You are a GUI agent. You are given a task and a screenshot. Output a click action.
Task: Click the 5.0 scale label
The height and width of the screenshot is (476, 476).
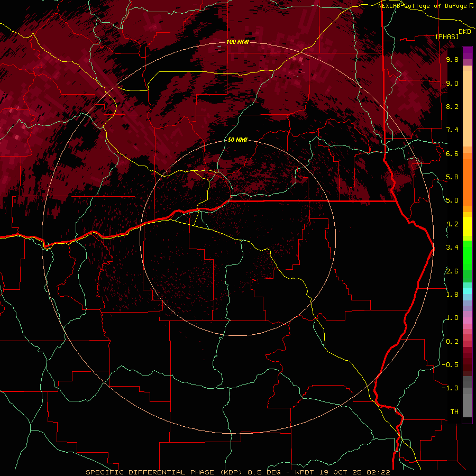coord(452,200)
